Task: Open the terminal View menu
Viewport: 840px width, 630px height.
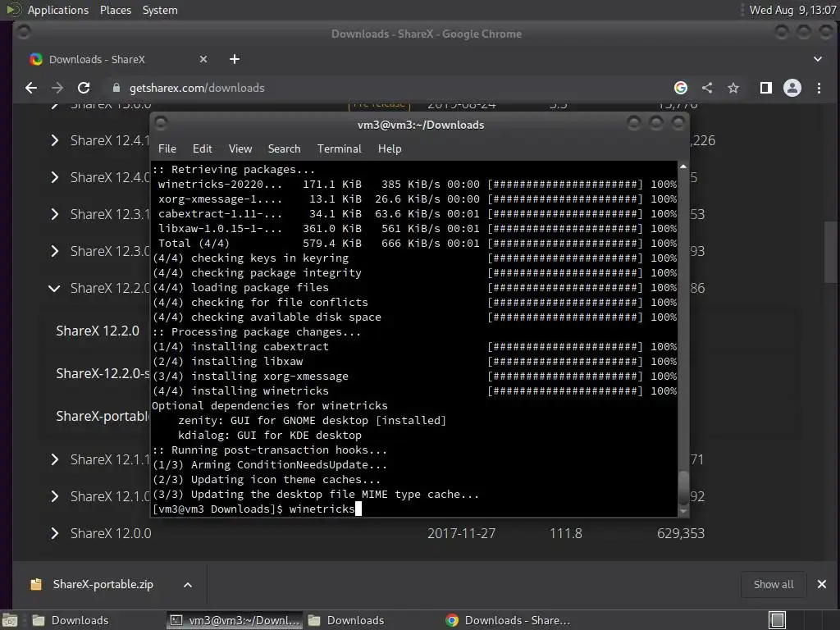Action: click(240, 149)
